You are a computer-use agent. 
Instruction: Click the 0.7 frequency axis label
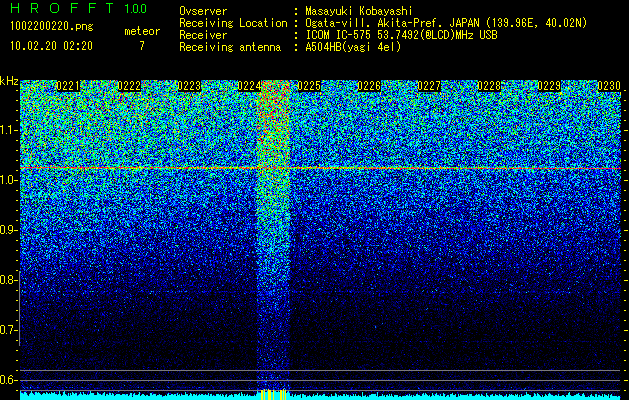click(x=8, y=330)
